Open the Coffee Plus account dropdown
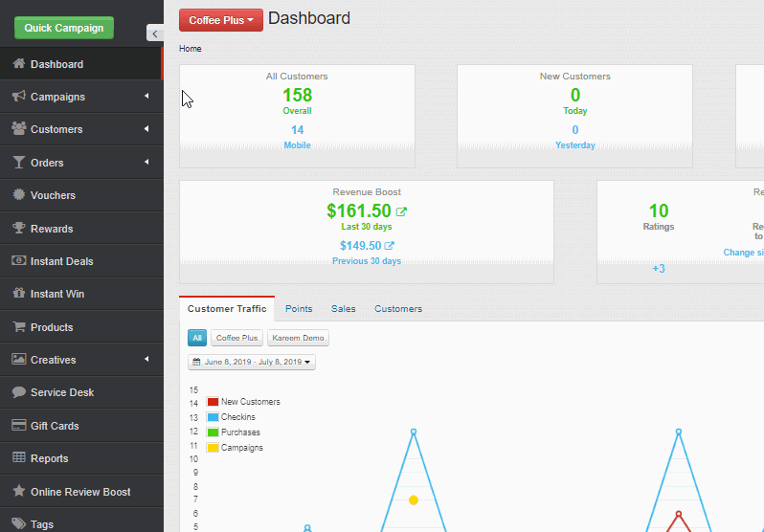Image resolution: width=764 pixels, height=532 pixels. coord(220,20)
